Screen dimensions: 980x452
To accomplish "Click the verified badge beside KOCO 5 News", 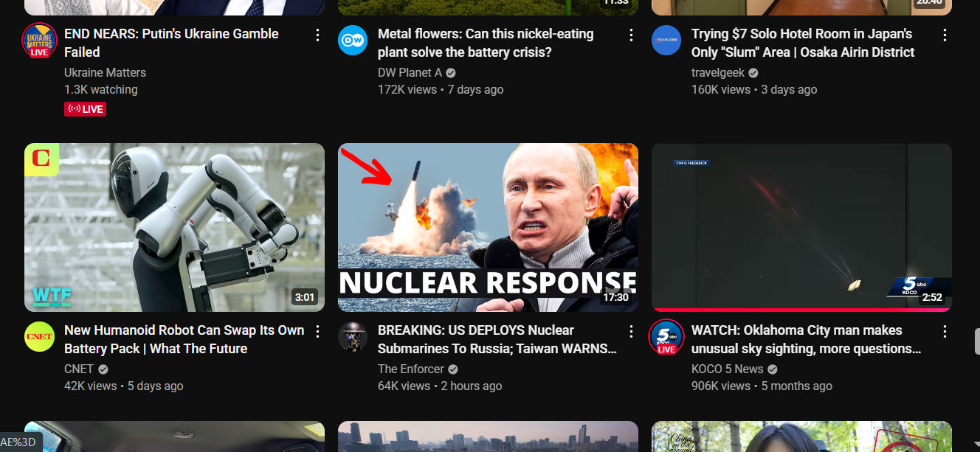I will pyautogui.click(x=772, y=369).
